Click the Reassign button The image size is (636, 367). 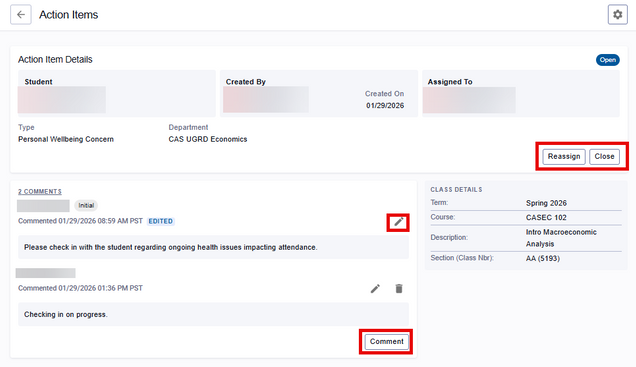click(564, 157)
